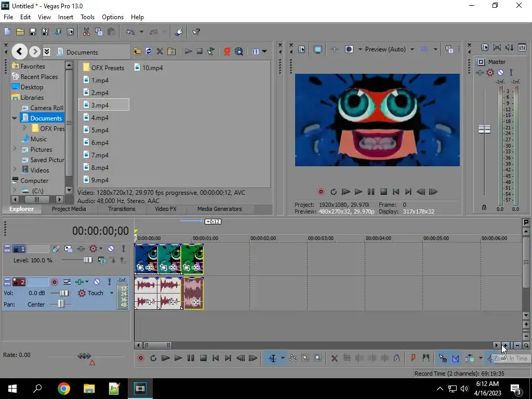Click the Get Media from Web icon
Viewport: 532px width, 399px height.
pos(239,51)
